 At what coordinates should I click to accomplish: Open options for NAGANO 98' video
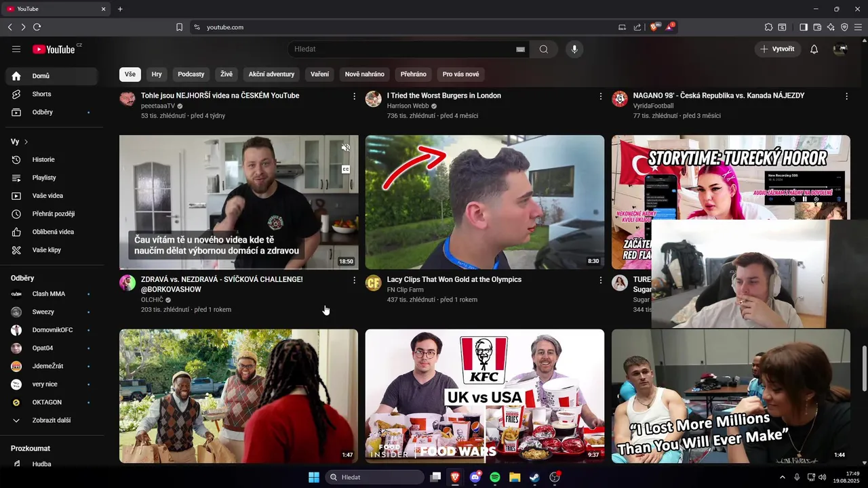click(x=846, y=96)
